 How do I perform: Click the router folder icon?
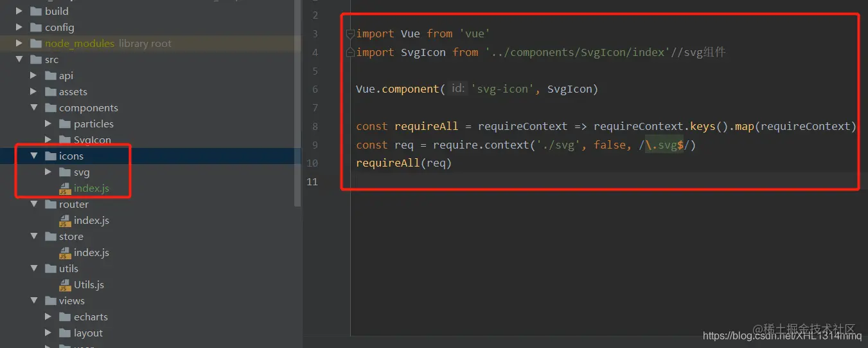[x=50, y=204]
